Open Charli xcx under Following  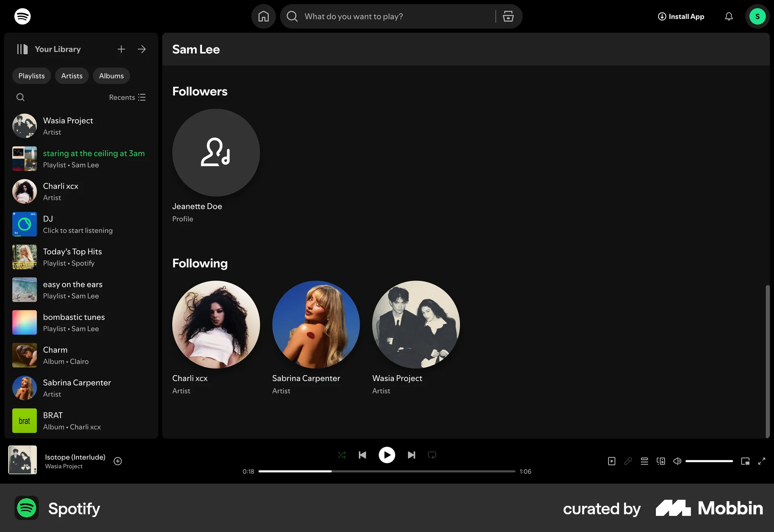click(216, 325)
